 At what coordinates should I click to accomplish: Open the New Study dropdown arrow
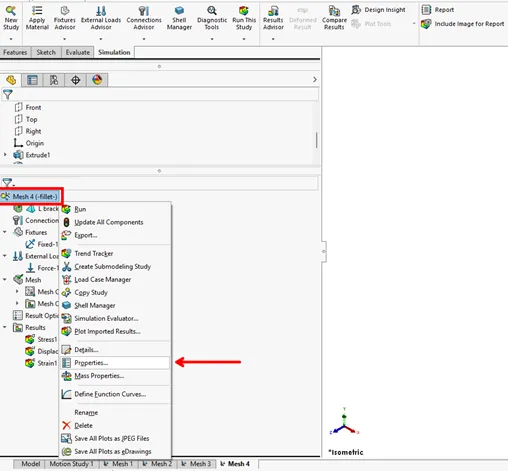coord(11,39)
